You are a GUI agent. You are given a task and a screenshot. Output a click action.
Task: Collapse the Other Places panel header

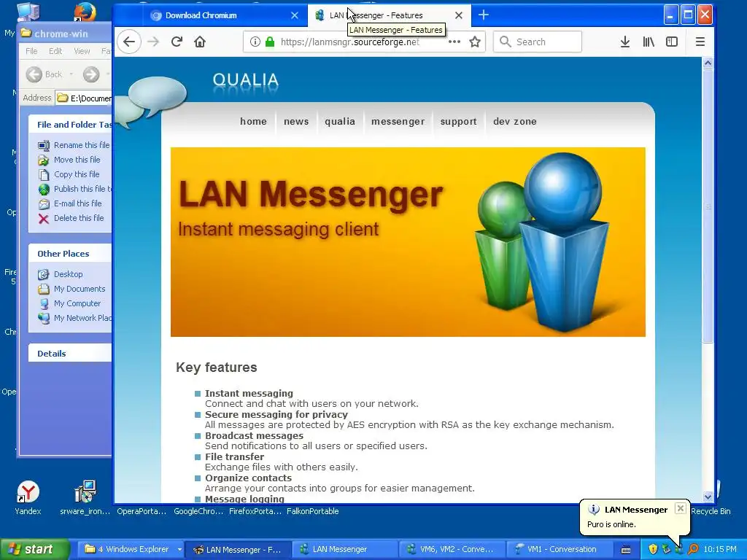coord(71,254)
